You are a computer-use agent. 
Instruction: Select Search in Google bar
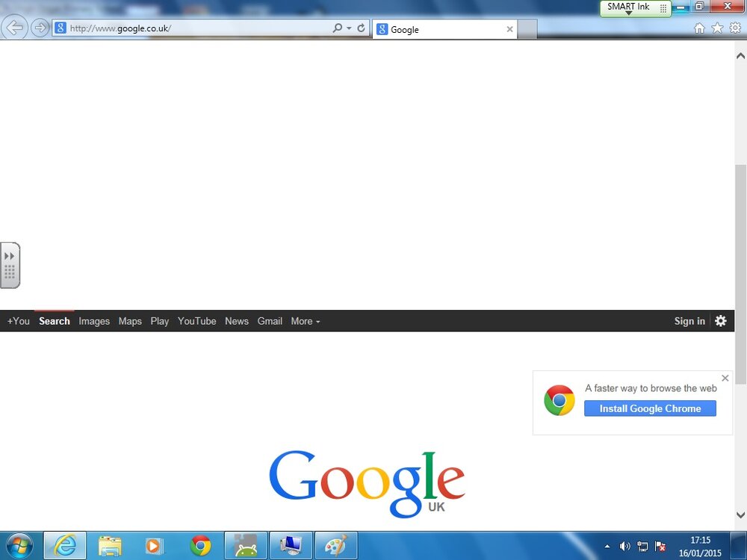(x=55, y=321)
